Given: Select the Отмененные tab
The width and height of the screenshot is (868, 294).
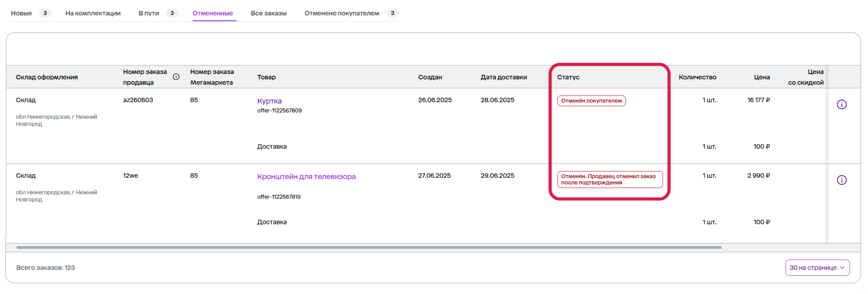Looking at the screenshot, I should pyautogui.click(x=213, y=13).
